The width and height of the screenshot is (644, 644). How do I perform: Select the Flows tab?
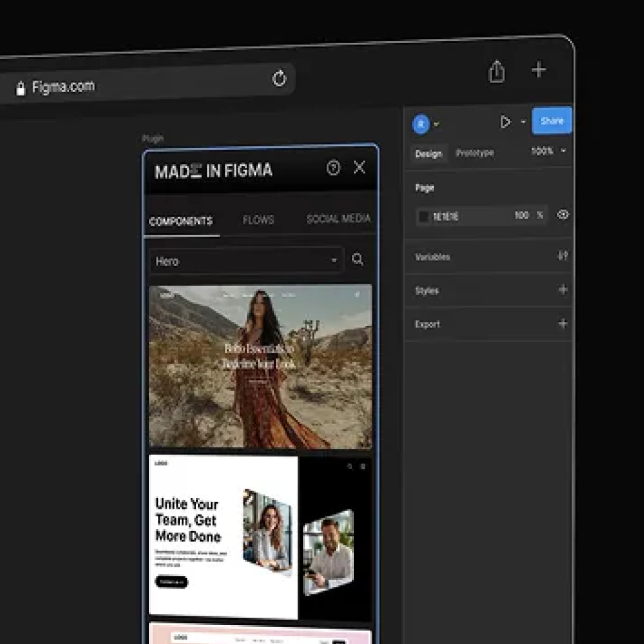tap(258, 219)
